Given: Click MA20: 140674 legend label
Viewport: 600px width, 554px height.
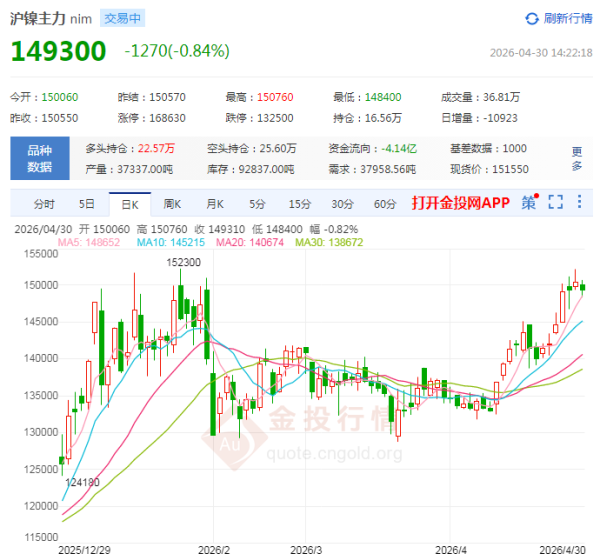Looking at the screenshot, I should pos(250,242).
